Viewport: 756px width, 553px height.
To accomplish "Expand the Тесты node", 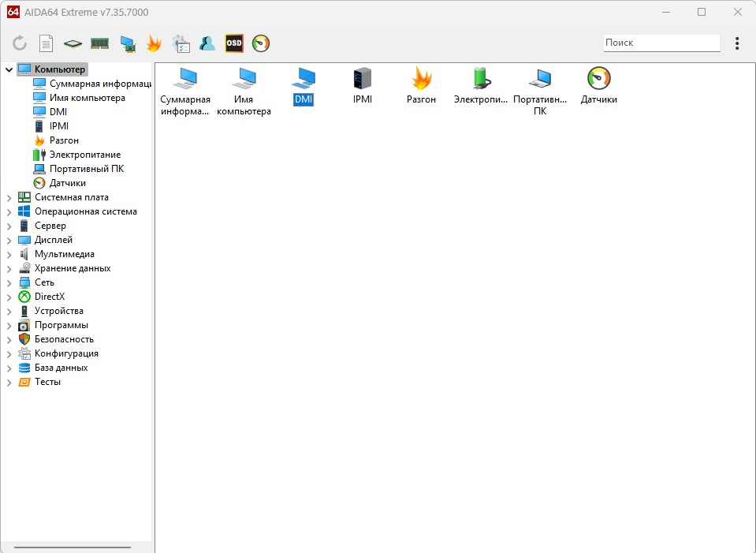I will point(9,383).
